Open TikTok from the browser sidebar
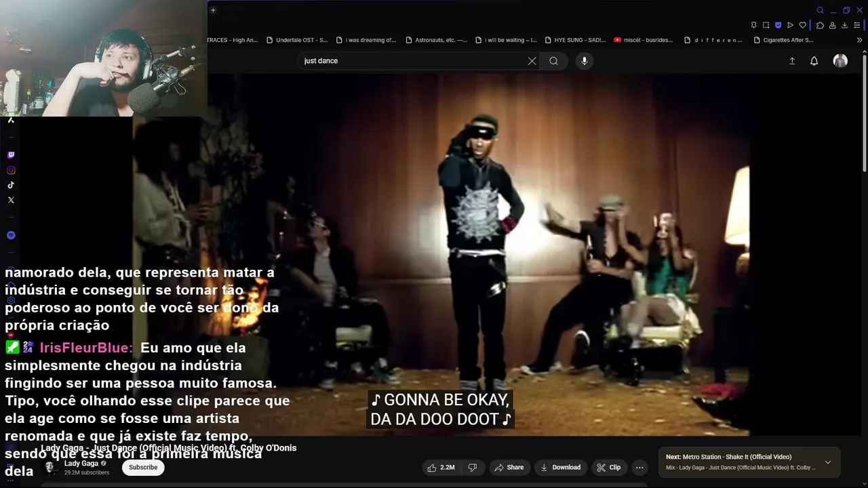This screenshot has width=868, height=488. (x=11, y=185)
